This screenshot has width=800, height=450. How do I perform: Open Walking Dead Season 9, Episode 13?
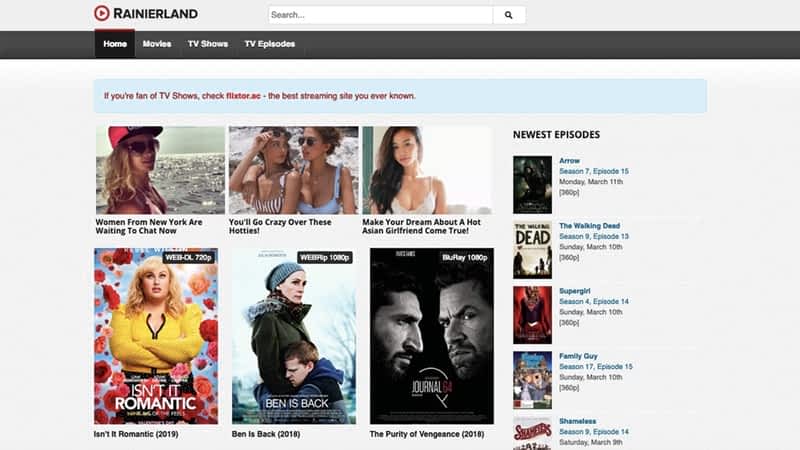[594, 237]
